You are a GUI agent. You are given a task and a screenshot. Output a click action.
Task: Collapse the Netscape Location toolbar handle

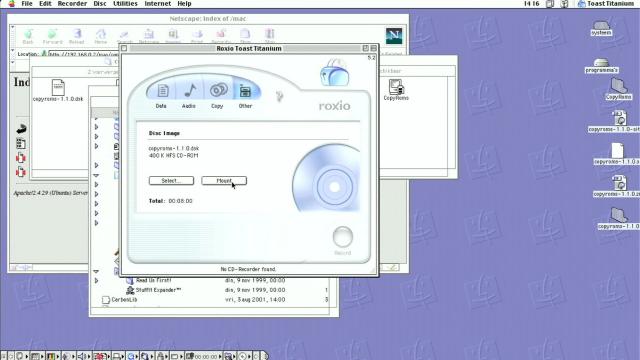(13, 53)
